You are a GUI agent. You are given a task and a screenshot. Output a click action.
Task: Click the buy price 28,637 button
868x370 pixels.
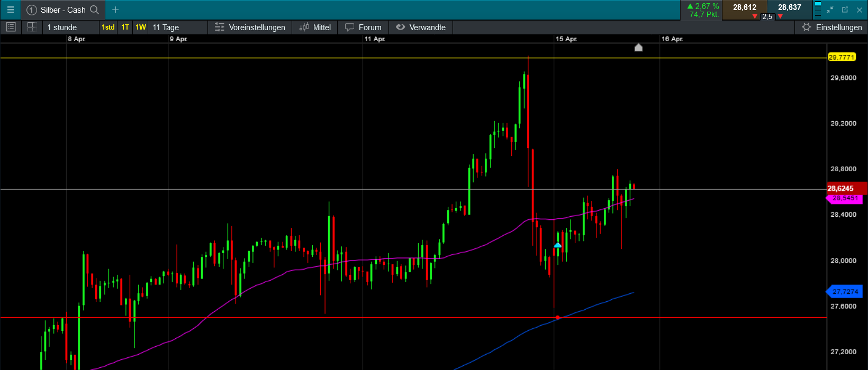tap(789, 10)
